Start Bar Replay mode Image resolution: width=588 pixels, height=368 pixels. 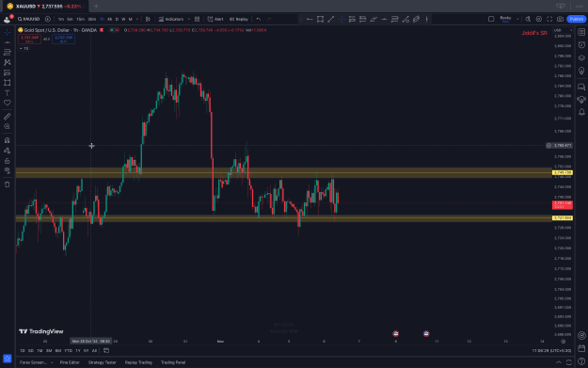pos(239,19)
